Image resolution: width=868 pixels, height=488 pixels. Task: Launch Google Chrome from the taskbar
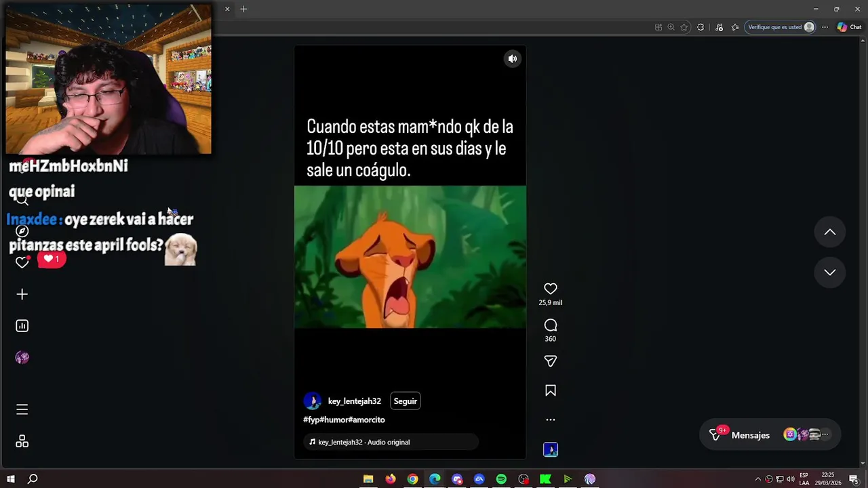pyautogui.click(x=412, y=479)
